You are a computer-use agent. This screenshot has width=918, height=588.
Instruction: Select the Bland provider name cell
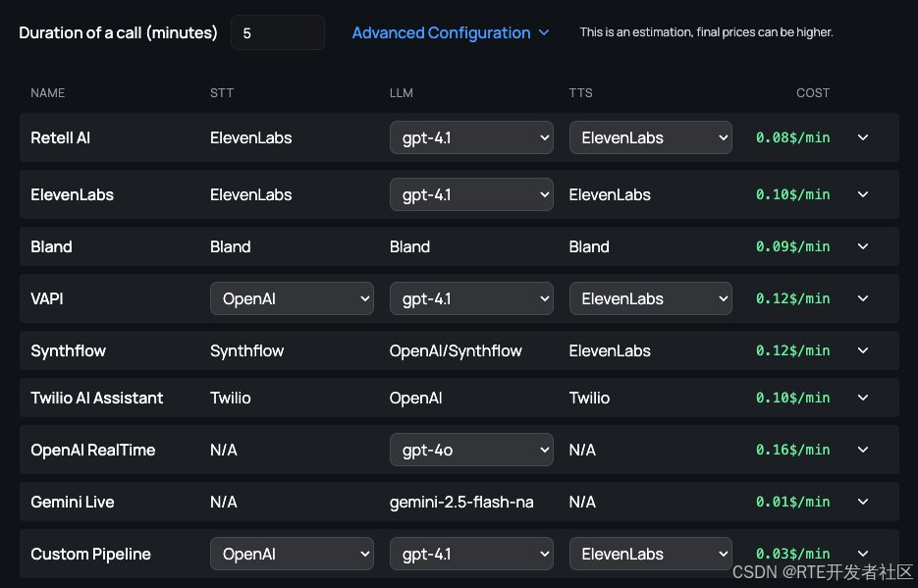coord(51,246)
